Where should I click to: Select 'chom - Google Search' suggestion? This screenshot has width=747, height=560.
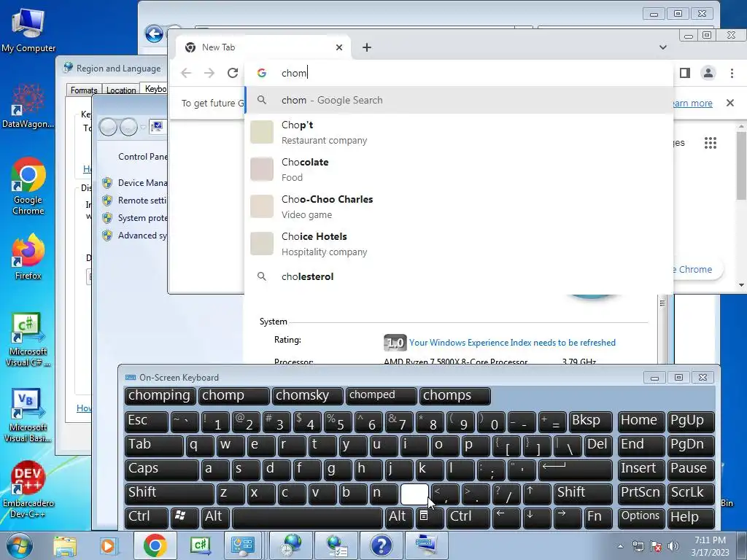point(459,100)
